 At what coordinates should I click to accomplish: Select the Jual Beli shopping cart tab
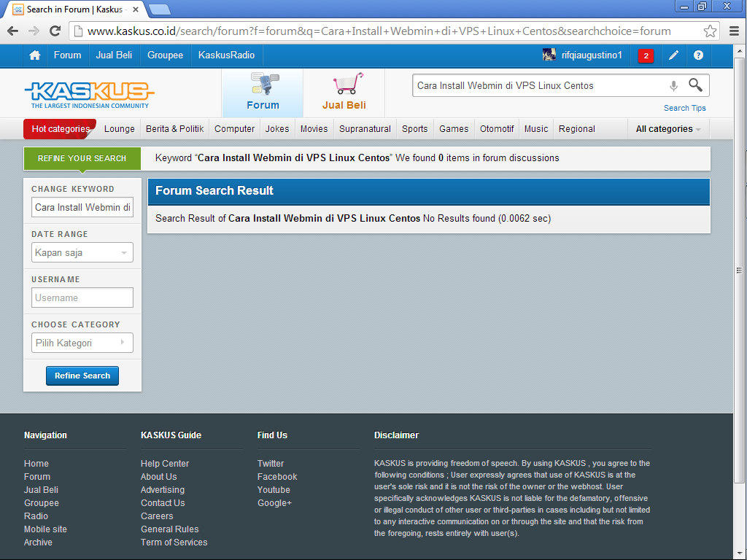344,93
